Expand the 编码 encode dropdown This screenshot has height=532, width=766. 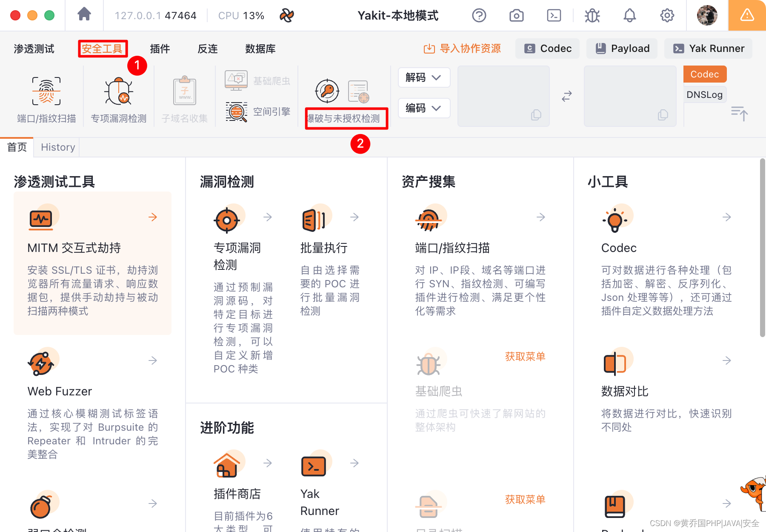pos(424,108)
